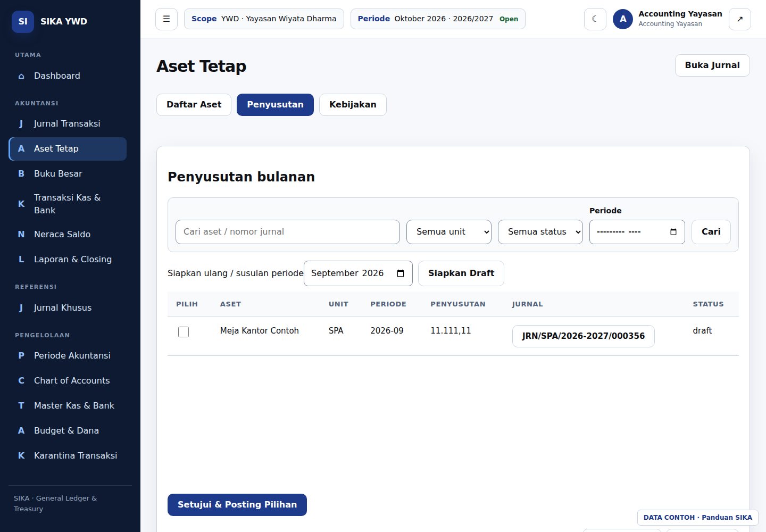Viewport: 766px width, 532px height.
Task: Click the Siapkan Draft button
Action: click(461, 273)
